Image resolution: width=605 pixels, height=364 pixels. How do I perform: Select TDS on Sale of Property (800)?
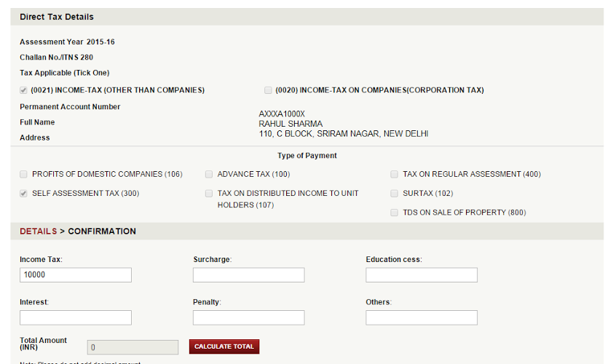coord(395,213)
